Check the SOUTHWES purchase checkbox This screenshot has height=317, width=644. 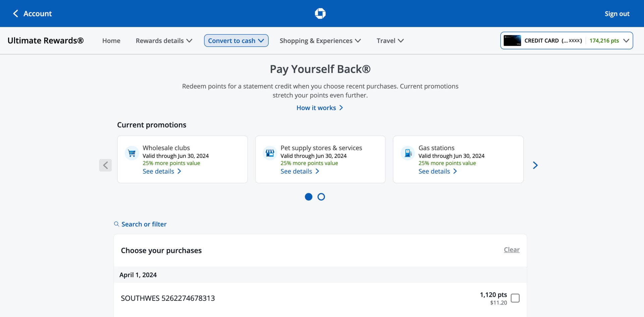click(x=516, y=298)
